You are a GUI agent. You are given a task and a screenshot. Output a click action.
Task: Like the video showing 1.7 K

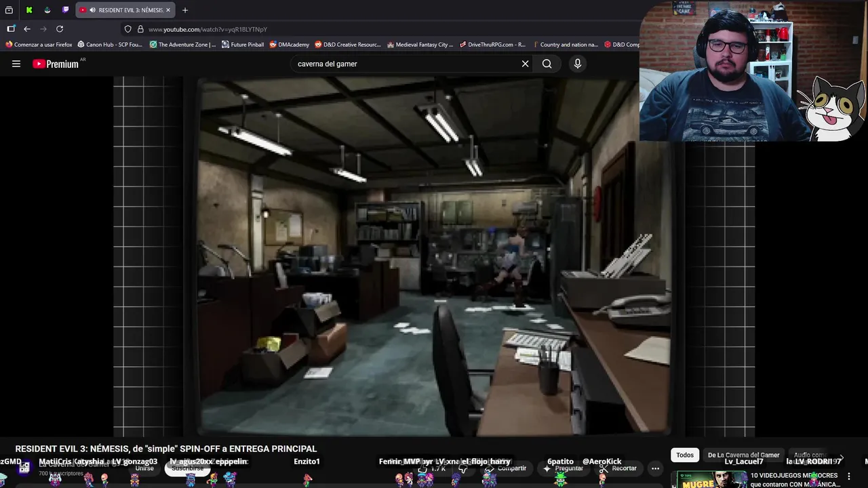(x=431, y=468)
